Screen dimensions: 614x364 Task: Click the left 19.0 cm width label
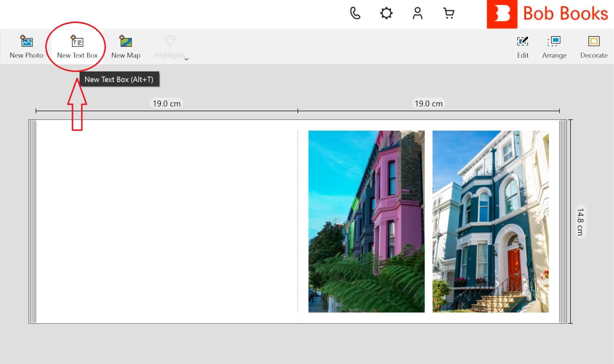[166, 104]
